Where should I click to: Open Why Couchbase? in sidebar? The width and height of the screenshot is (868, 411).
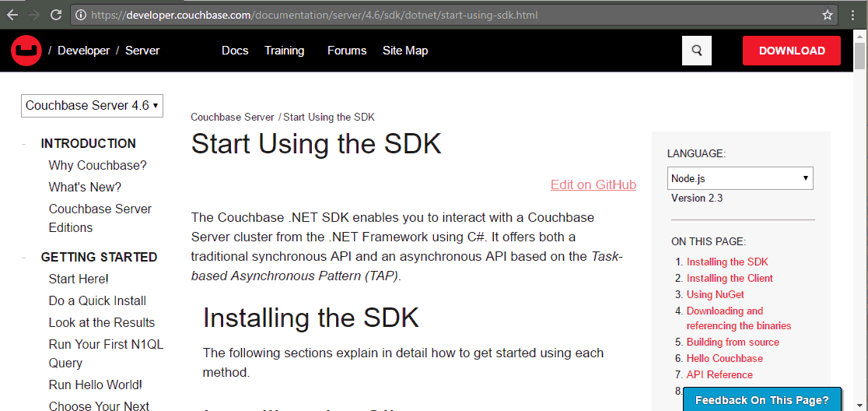click(97, 165)
